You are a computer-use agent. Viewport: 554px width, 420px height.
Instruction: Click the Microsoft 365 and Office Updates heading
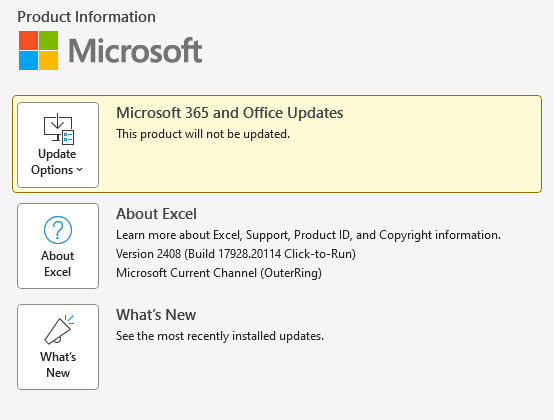[x=230, y=113]
